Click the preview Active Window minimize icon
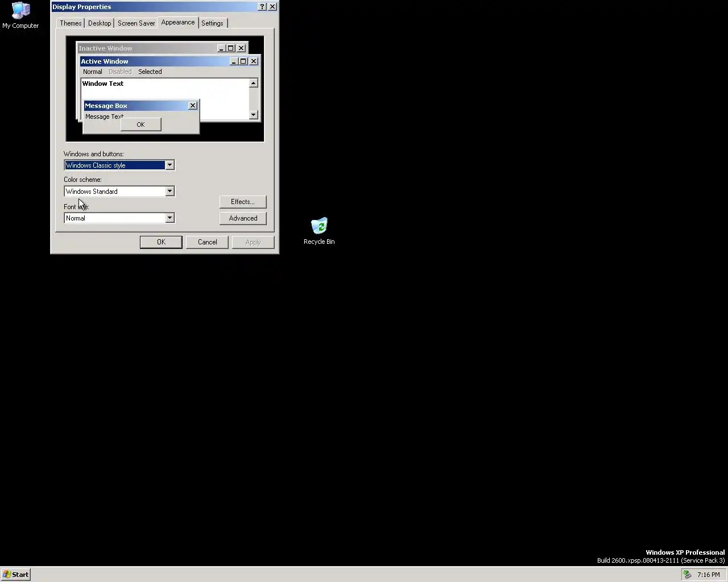Viewport: 728px width, 582px height. pos(234,61)
